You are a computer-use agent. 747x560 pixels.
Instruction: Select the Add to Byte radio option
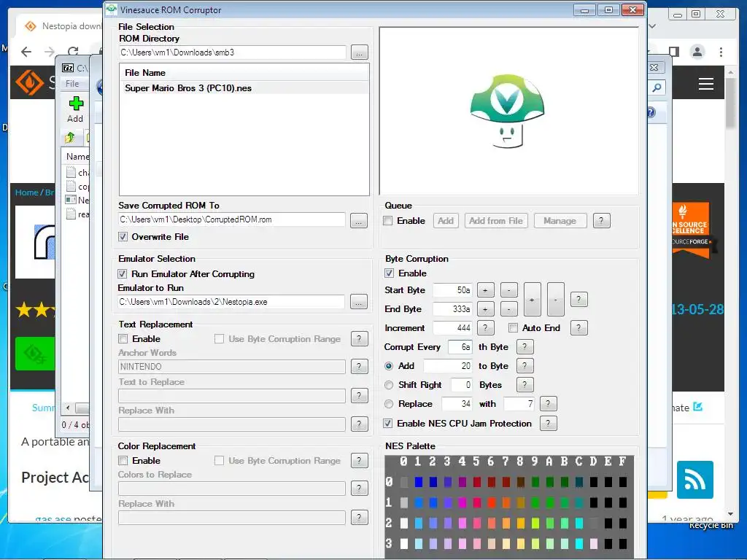click(x=389, y=366)
